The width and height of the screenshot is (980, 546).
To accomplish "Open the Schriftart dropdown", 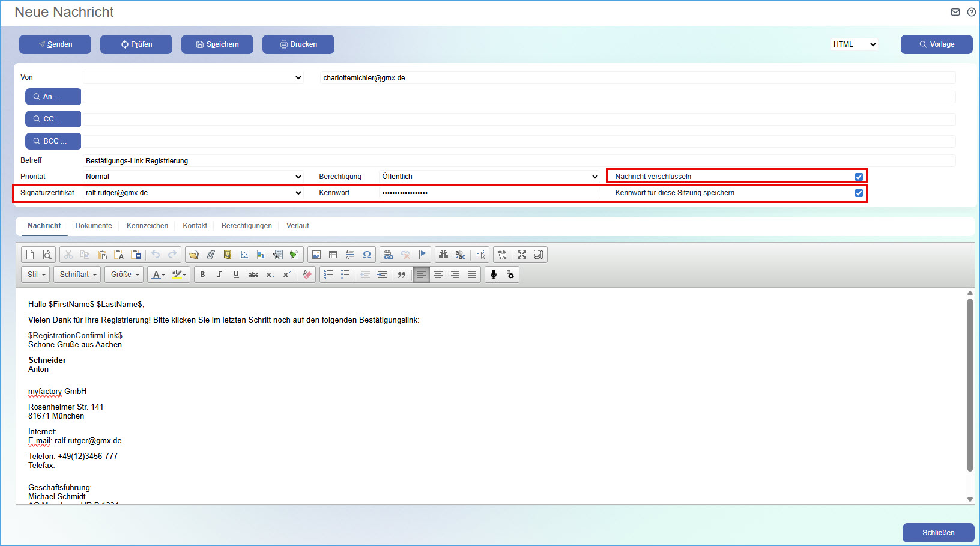I will (x=78, y=275).
